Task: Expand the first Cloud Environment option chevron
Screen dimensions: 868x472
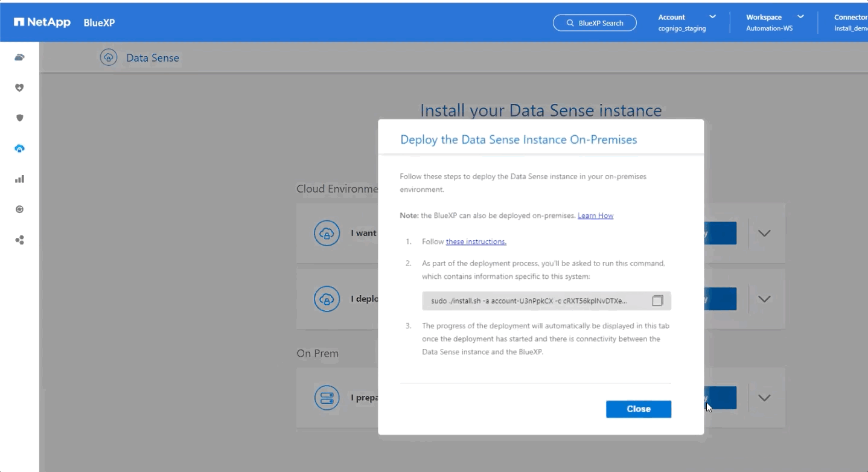Action: tap(764, 234)
